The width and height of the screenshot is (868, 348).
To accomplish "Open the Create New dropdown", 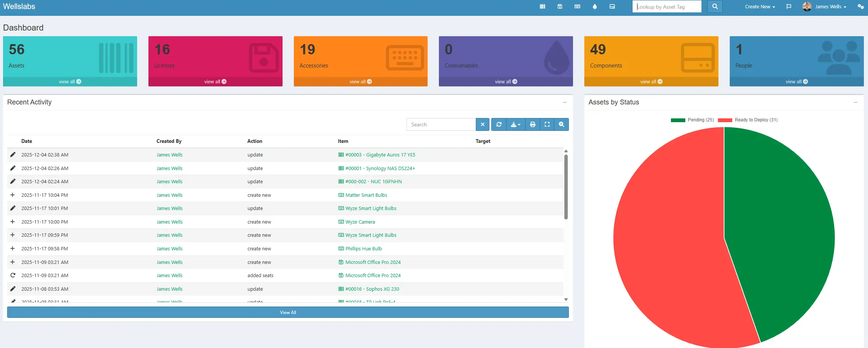I will [760, 6].
